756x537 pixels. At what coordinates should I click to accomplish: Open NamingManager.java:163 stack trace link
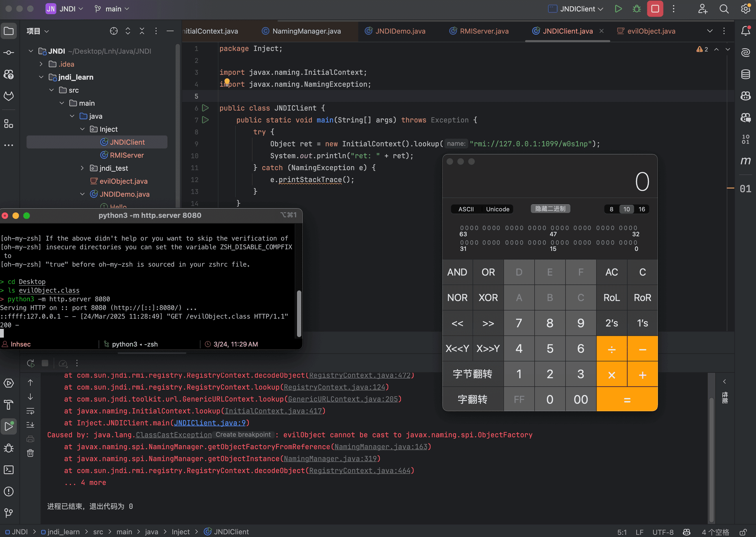tap(381, 447)
